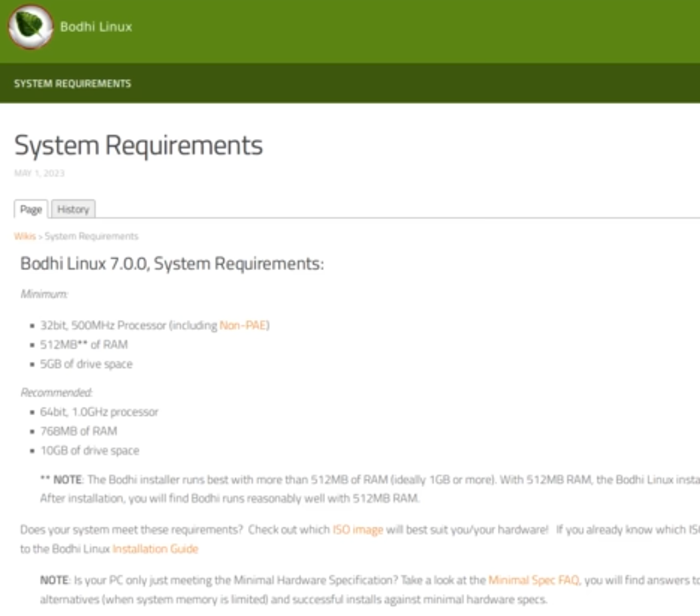Open the Installation Guide link
This screenshot has height=616, width=700.
click(x=156, y=549)
